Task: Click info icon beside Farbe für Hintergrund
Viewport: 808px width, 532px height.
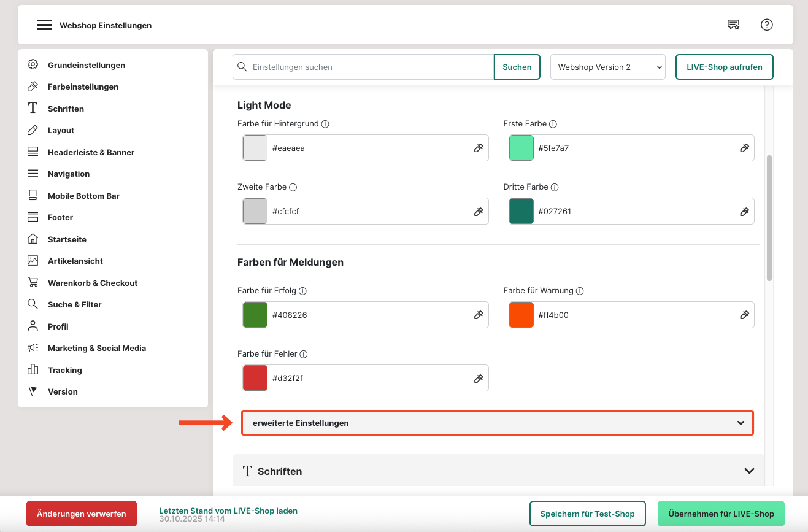Action: tap(325, 124)
